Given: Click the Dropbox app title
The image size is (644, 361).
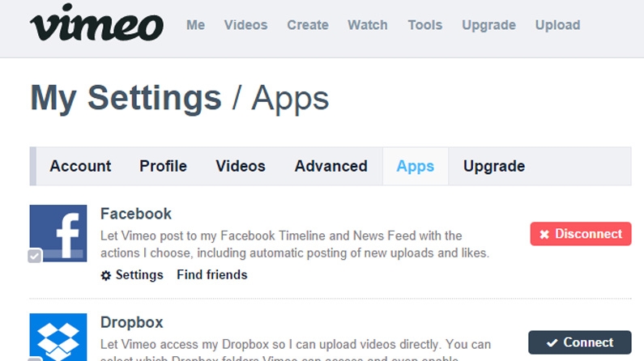Looking at the screenshot, I should 132,322.
